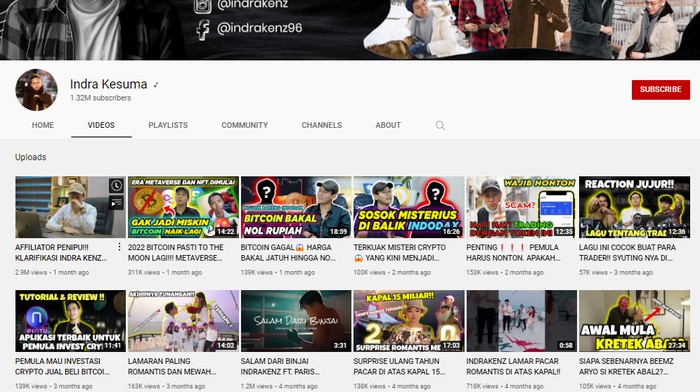The image size is (700, 392).
Task: Click title TERKUAK MISTERI CRYPTO
Action: pyautogui.click(x=400, y=253)
